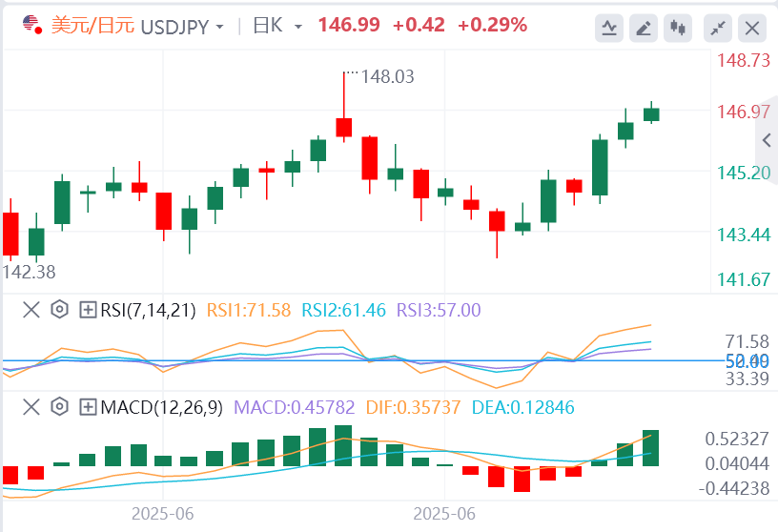
Task: Click the US flag currency pair icon
Action: point(31,25)
